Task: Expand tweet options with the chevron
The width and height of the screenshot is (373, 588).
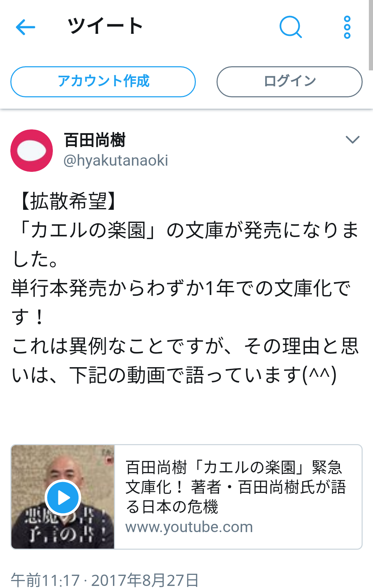Action: point(353,140)
